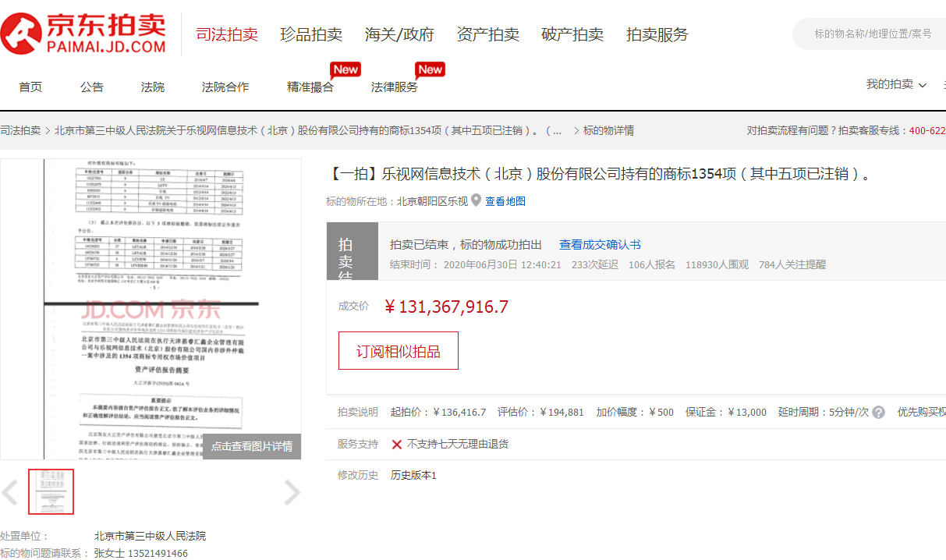Expand the 我的拍卖 dropdown

(x=896, y=84)
